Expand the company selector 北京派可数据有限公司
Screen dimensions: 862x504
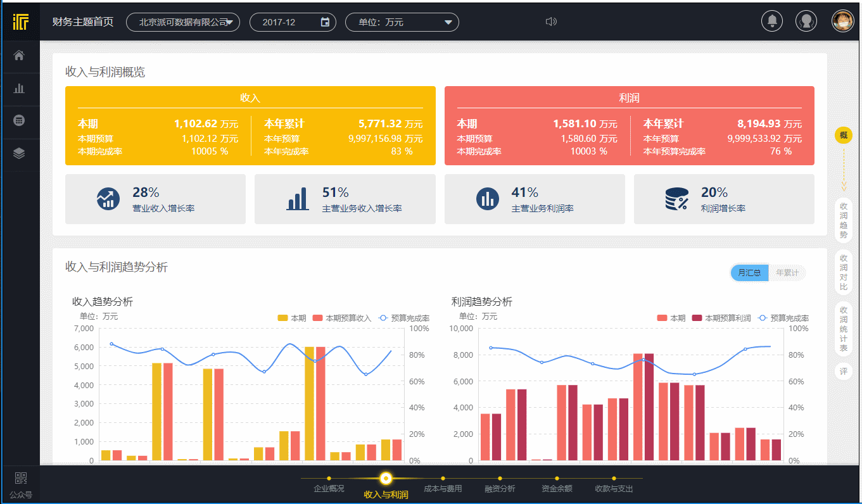[x=183, y=22]
